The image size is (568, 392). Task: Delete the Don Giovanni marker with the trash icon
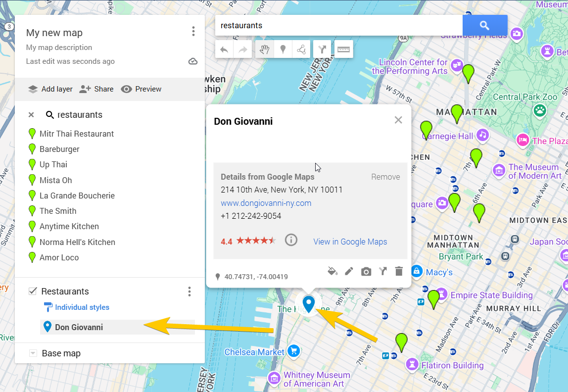pyautogui.click(x=399, y=271)
